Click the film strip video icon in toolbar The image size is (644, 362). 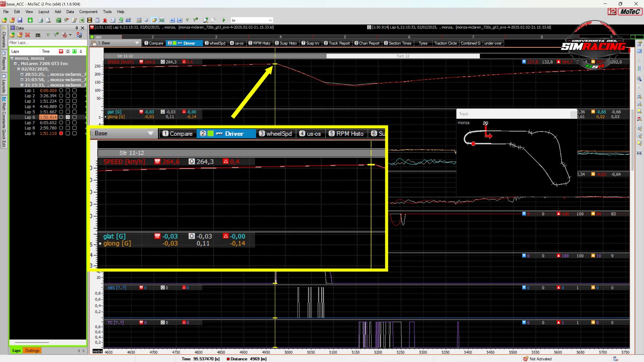[x=90, y=20]
